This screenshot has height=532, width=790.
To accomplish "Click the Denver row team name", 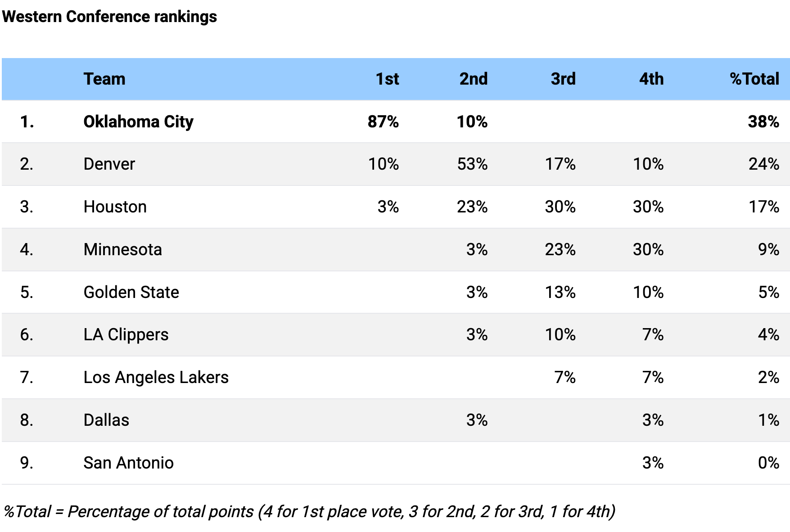I will [x=109, y=164].
